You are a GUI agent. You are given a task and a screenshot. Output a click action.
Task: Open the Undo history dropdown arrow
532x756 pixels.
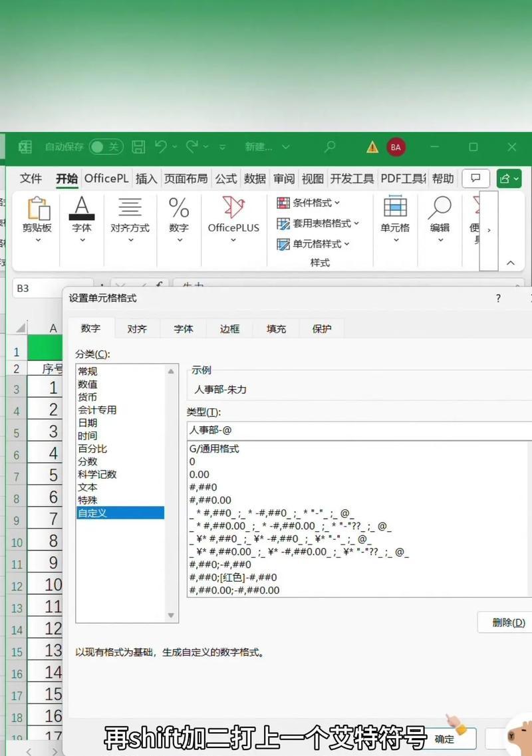[175, 146]
